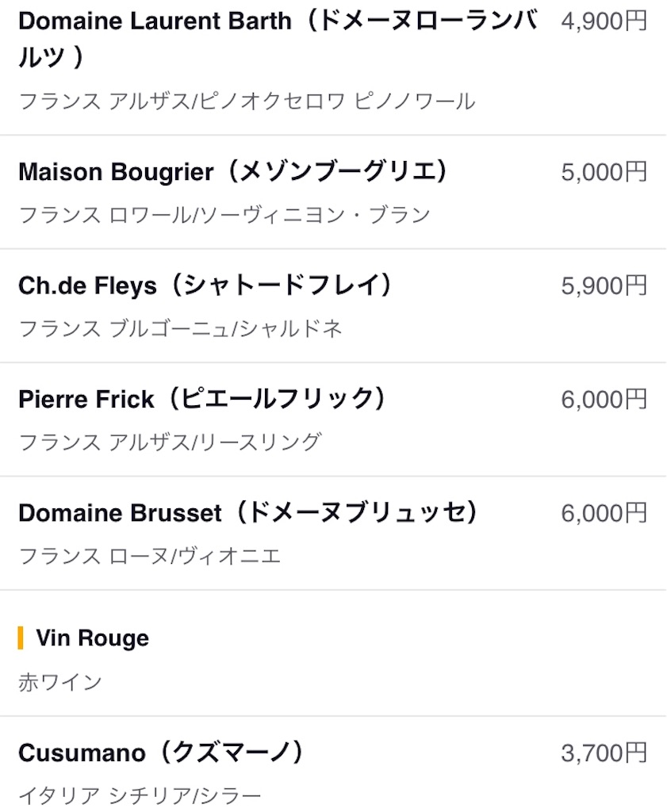
Task: Select the Rhône Viognier description text
Action: [150, 556]
